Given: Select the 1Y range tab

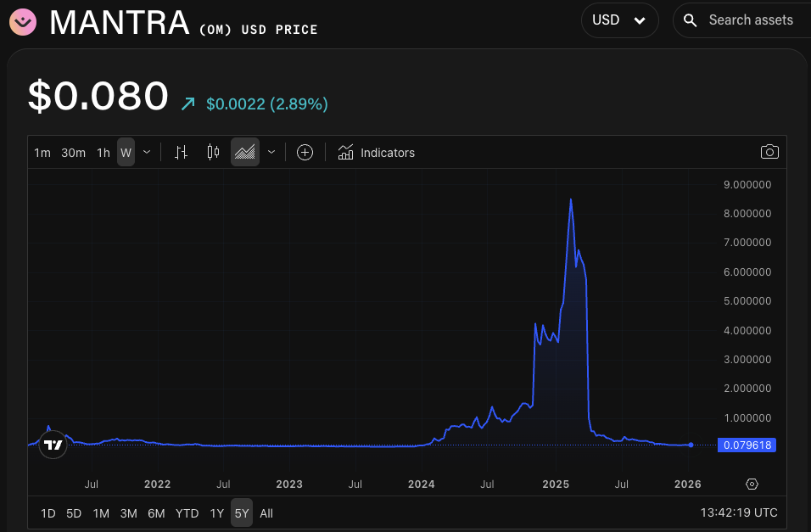Looking at the screenshot, I should click(215, 513).
